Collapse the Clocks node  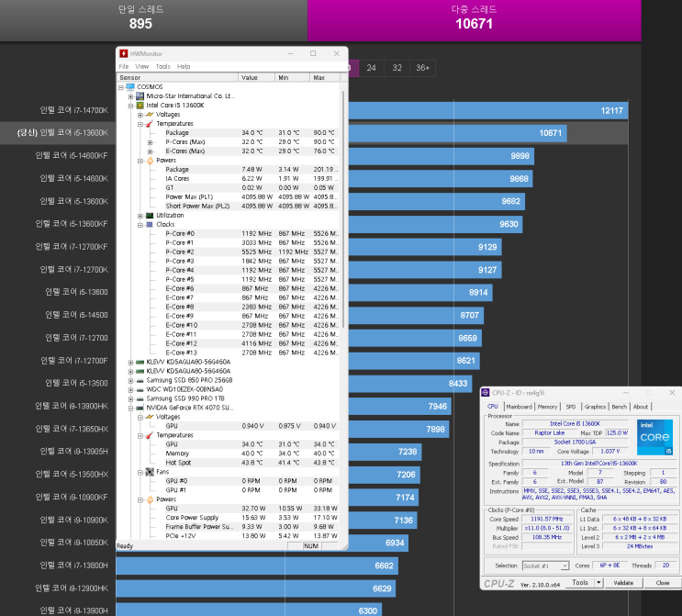pos(140,225)
